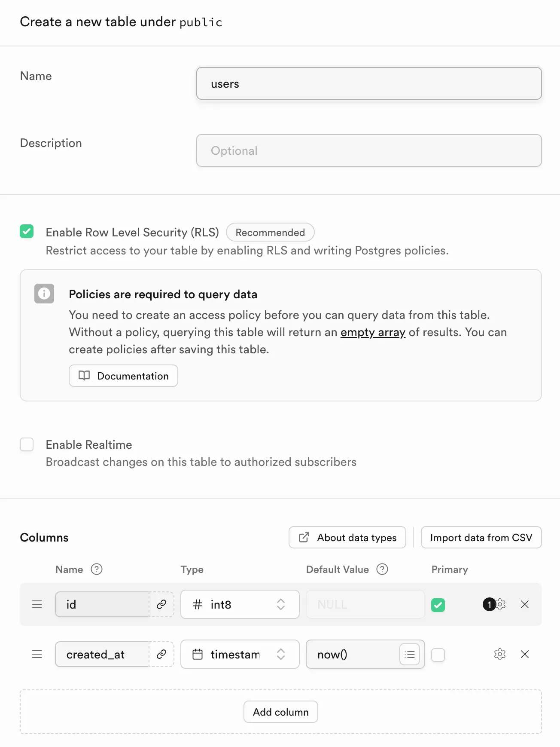Mark created_at as primary key
Viewport: 560px width, 747px height.
tap(438, 655)
